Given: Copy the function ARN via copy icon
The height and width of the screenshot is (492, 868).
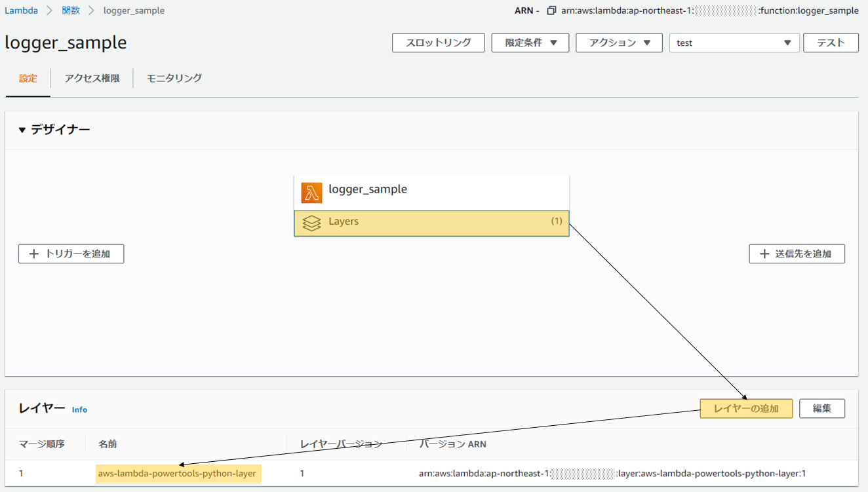Looking at the screenshot, I should coord(551,10).
